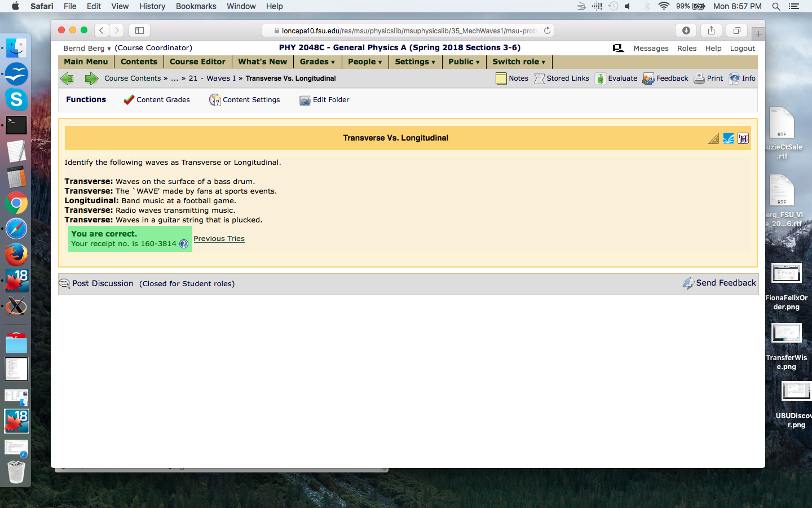Open the Trash in the Dock

16,471
